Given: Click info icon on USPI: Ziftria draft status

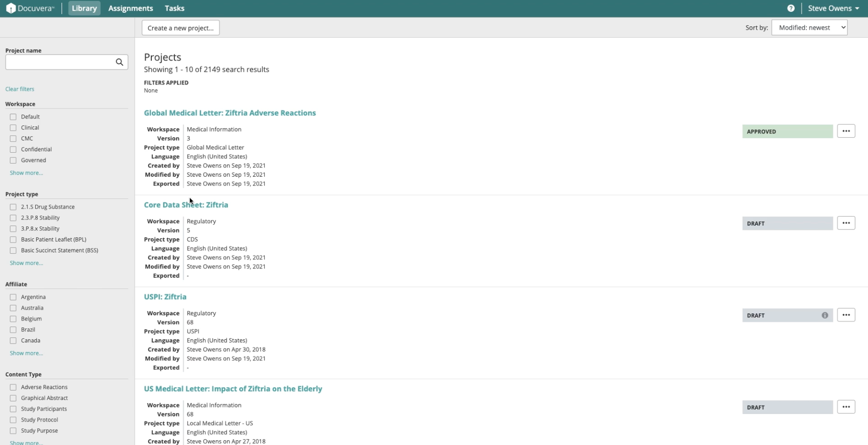Looking at the screenshot, I should click(825, 315).
